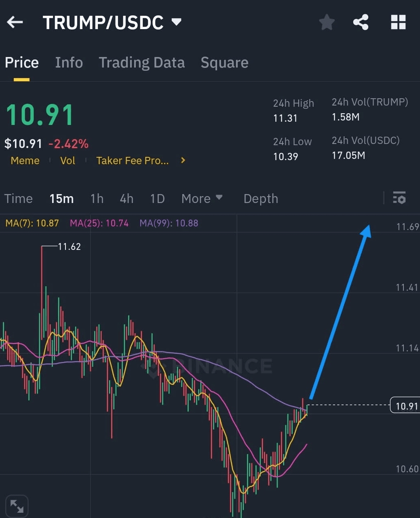Tap the Meme tag link
This screenshot has width=420, height=518.
click(x=25, y=161)
